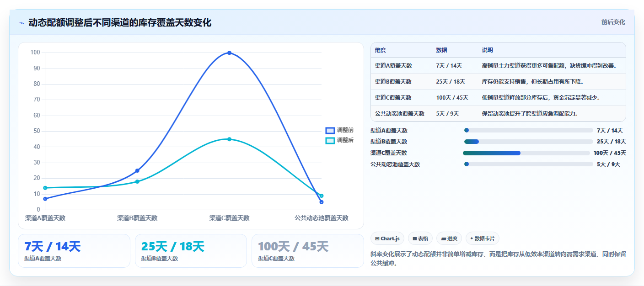Click the 调整前 legend color box
The width and height of the screenshot is (644, 286).
(330, 130)
